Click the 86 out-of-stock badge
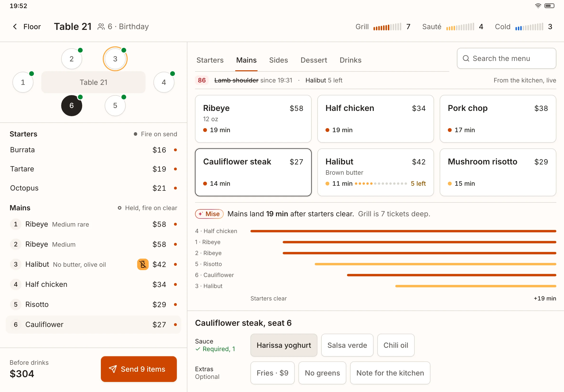The image size is (564, 392). 202,80
